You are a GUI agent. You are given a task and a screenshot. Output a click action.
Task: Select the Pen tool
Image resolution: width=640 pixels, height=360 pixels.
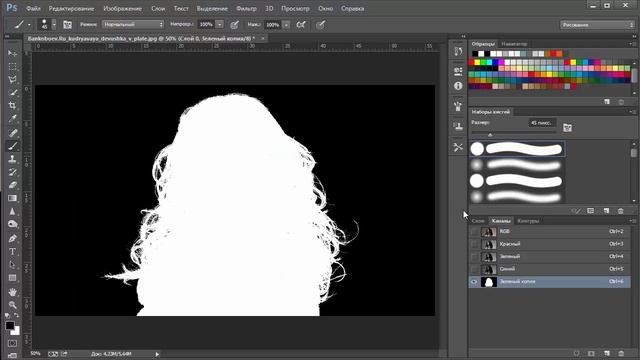[12, 238]
